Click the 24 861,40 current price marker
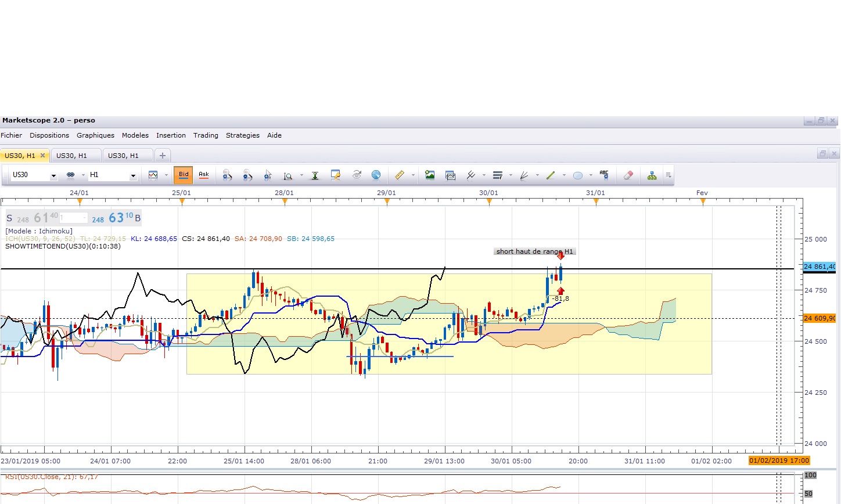Viewport: 841px width, 504px height. tap(820, 267)
